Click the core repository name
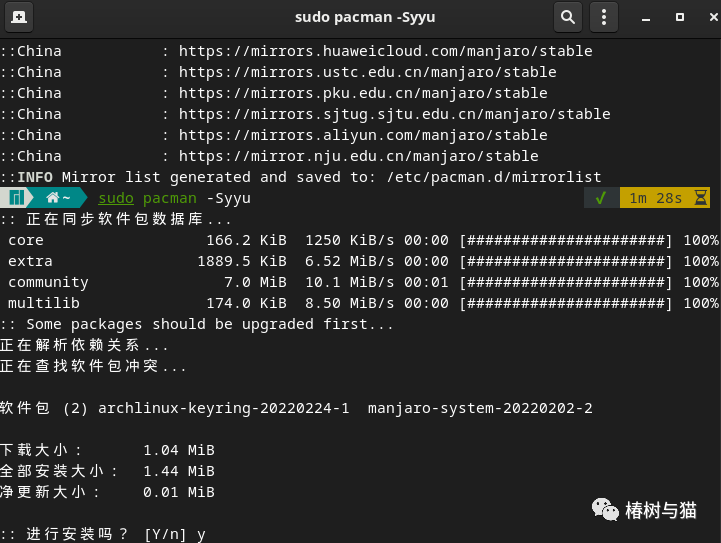721x543 pixels. point(26,240)
